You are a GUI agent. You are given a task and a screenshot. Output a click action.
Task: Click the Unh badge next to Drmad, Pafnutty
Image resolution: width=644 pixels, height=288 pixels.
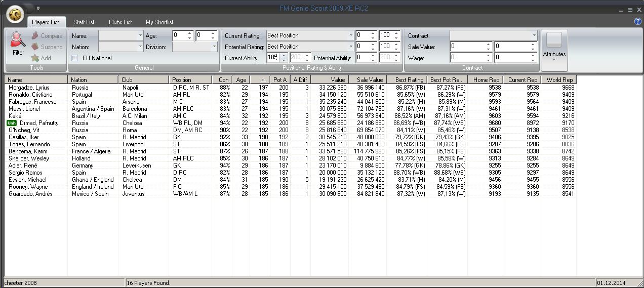(11, 123)
